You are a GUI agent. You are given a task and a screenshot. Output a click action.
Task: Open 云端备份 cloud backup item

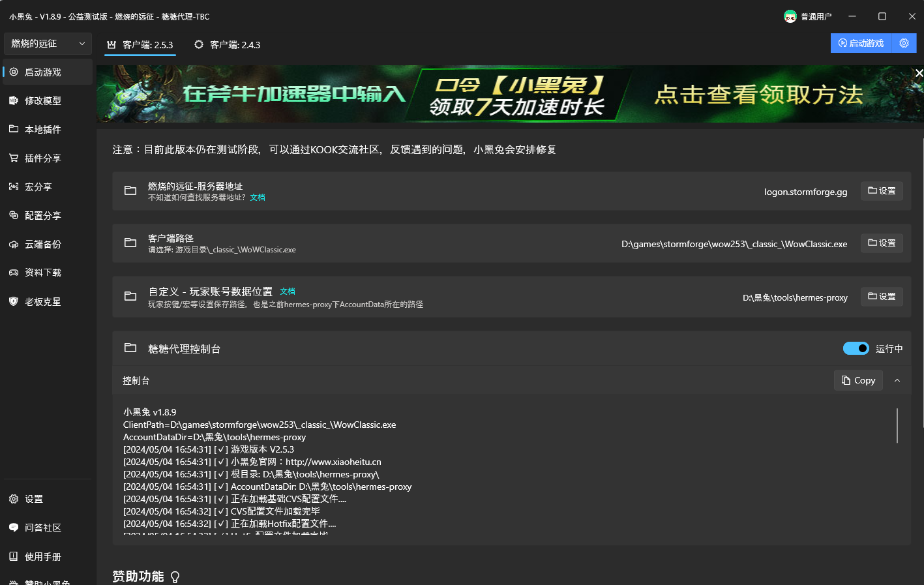[x=43, y=245]
